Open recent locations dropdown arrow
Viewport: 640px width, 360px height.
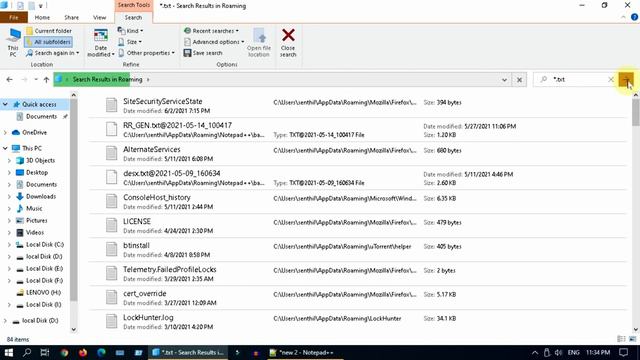click(36, 80)
